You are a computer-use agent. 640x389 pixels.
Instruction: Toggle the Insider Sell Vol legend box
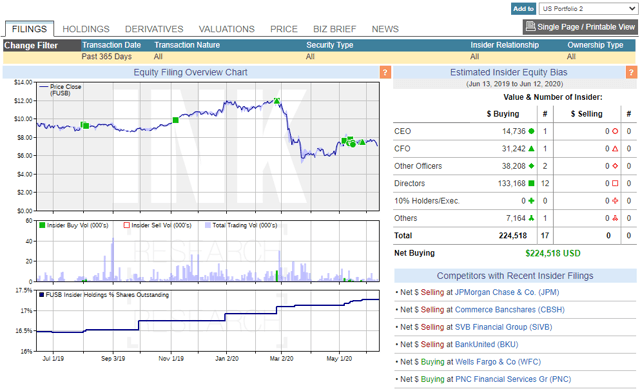click(126, 225)
